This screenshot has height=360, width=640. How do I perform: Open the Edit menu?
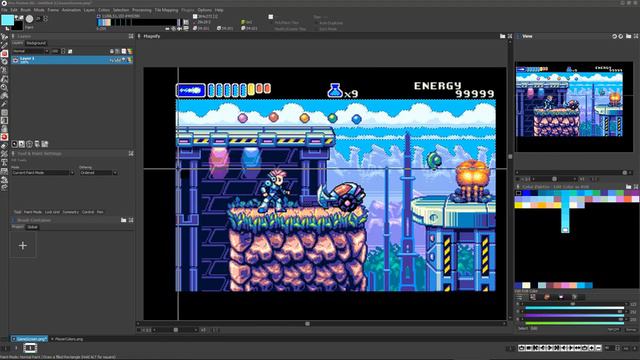point(14,10)
